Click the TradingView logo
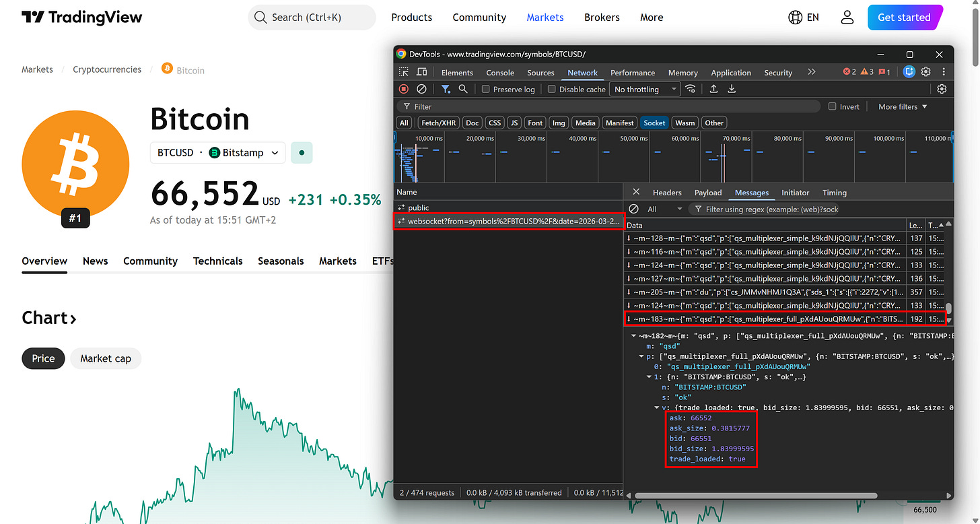Image resolution: width=980 pixels, height=524 pixels. pos(81,18)
